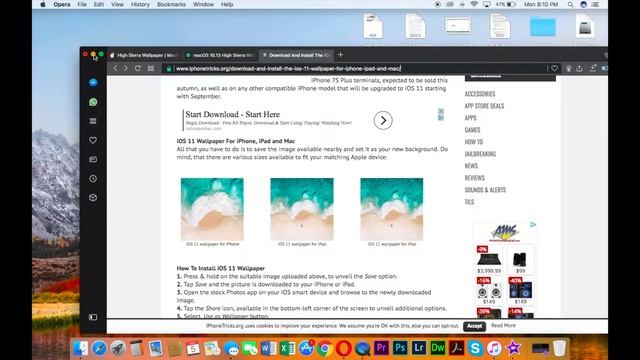640x360 pixels.
Task: Open APPS category link
Action: (x=470, y=118)
